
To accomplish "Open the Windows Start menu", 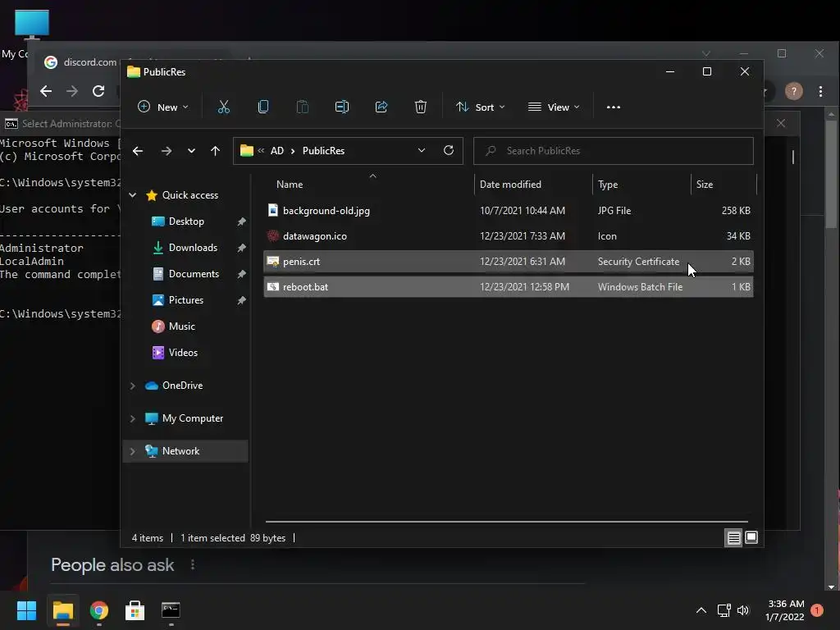I will point(26,610).
